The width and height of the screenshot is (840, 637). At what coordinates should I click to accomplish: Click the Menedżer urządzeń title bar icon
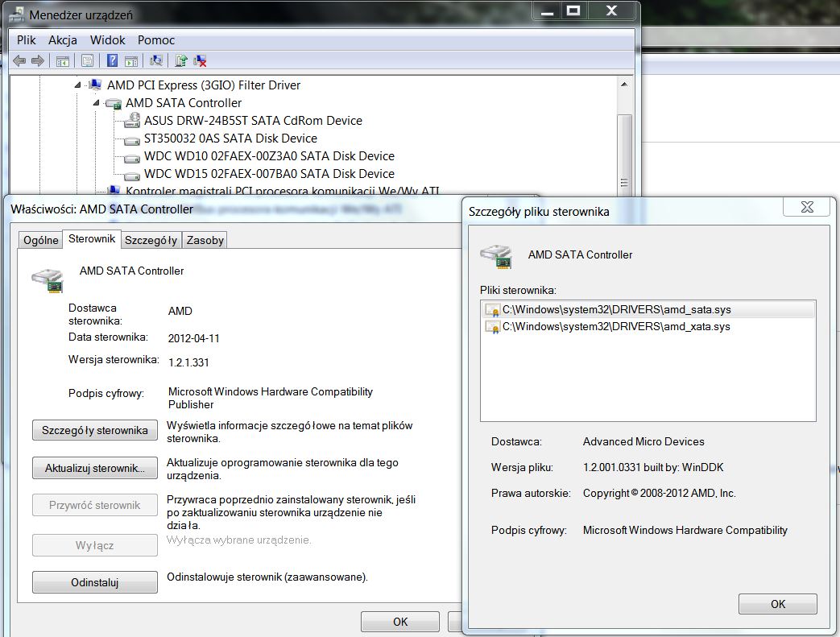pyautogui.click(x=17, y=14)
